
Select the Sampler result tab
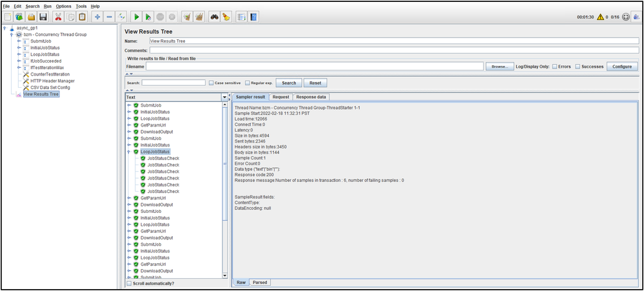[251, 97]
